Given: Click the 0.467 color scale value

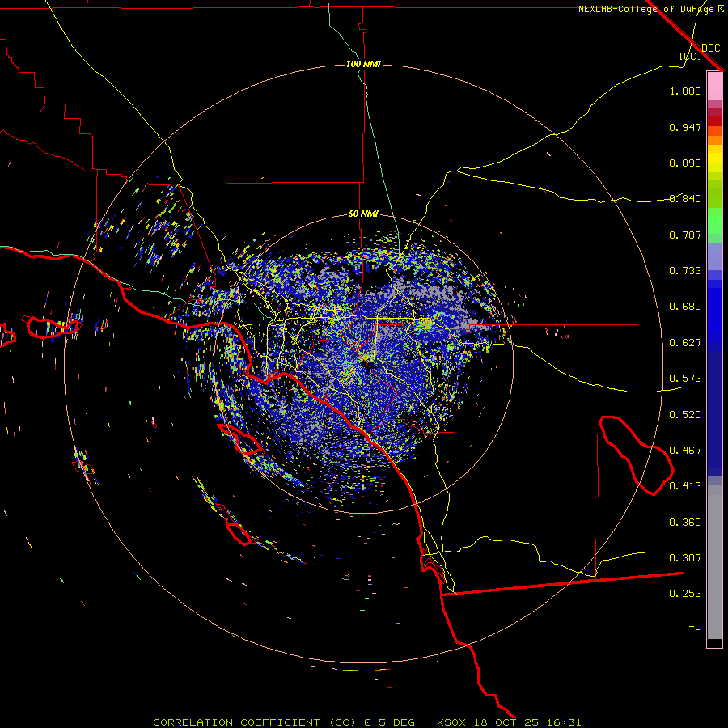Looking at the screenshot, I should tap(685, 451).
